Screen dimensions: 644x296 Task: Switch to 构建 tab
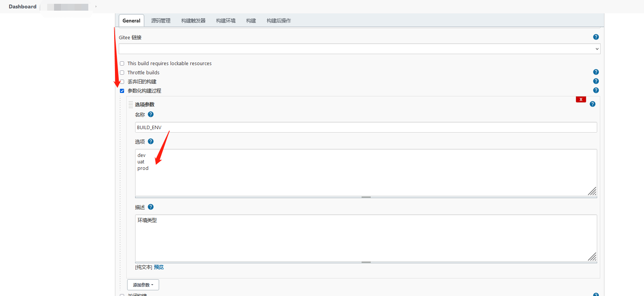pos(251,21)
